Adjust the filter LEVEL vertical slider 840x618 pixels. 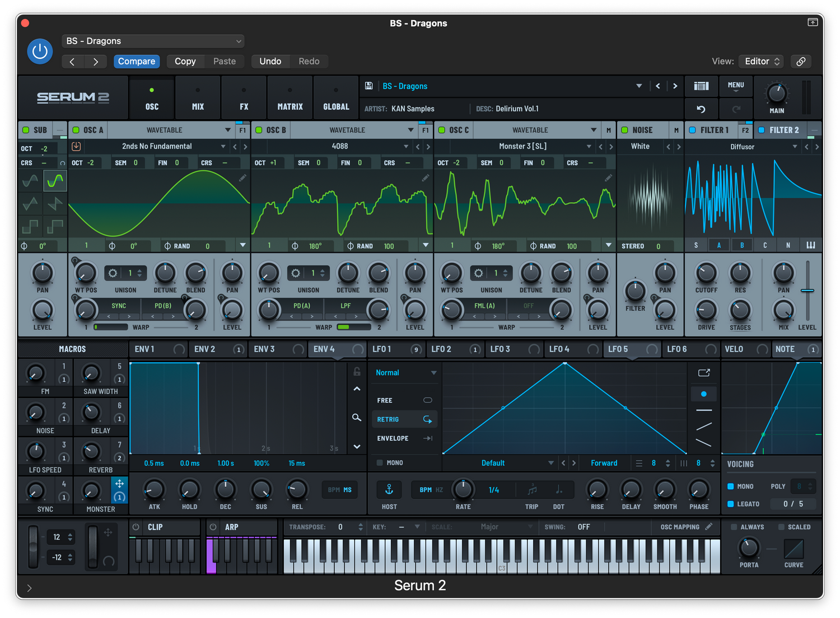coord(808,291)
